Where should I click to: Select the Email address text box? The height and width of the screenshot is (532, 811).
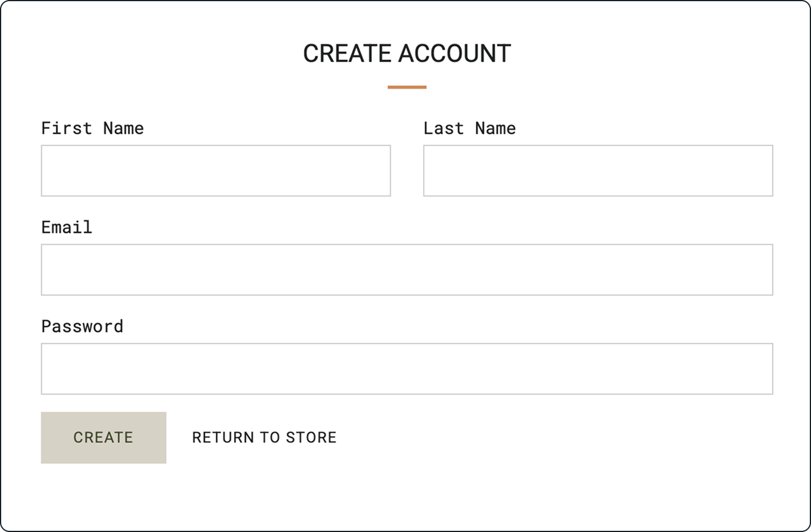[407, 270]
